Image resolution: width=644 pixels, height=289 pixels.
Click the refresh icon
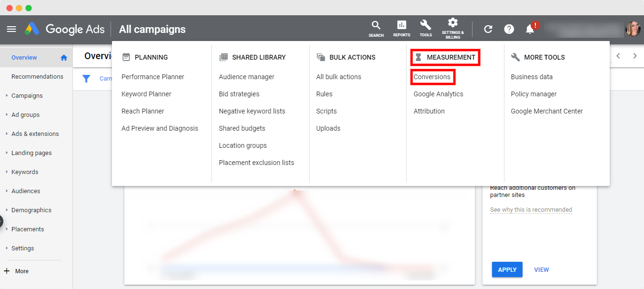click(488, 29)
